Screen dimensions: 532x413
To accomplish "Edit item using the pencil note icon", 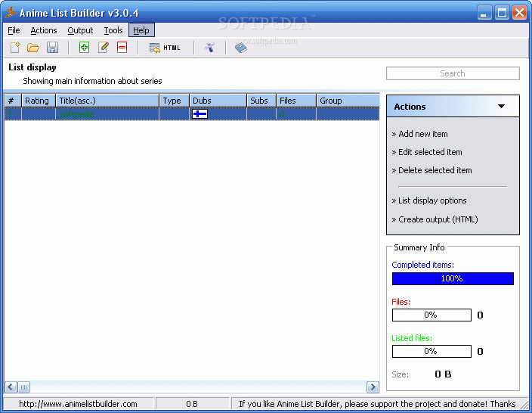I will tap(103, 47).
